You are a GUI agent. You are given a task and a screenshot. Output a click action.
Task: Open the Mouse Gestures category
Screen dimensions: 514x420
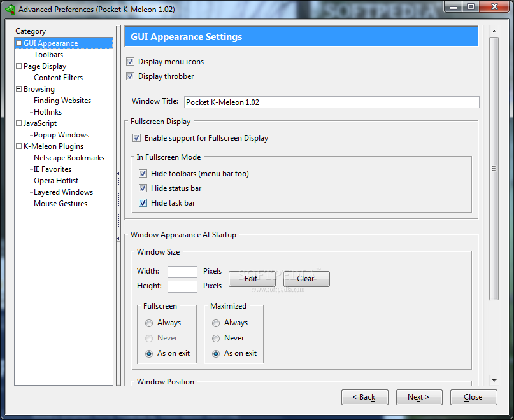click(61, 204)
